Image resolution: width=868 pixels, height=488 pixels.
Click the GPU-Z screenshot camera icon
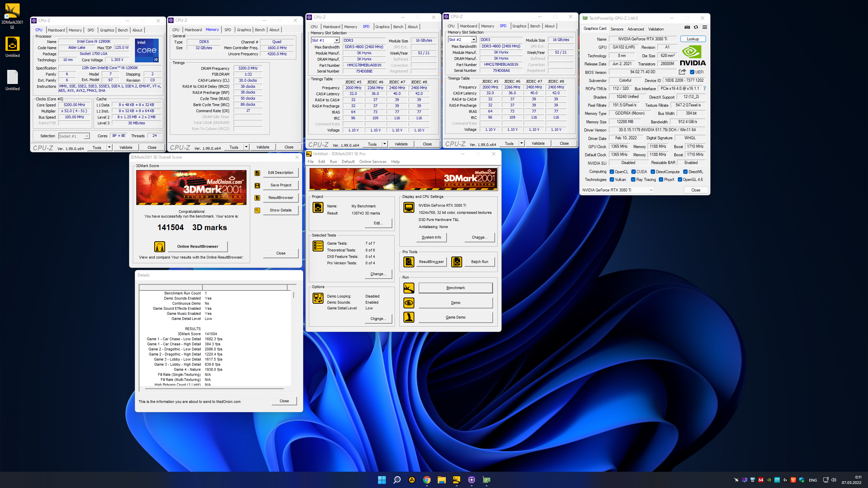(x=687, y=27)
